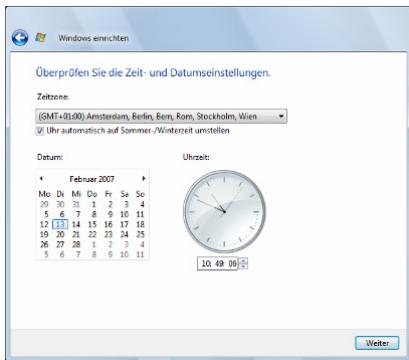This screenshot has height=360, width=409.
Task: Select February 12 in the calendar
Action: tap(44, 224)
